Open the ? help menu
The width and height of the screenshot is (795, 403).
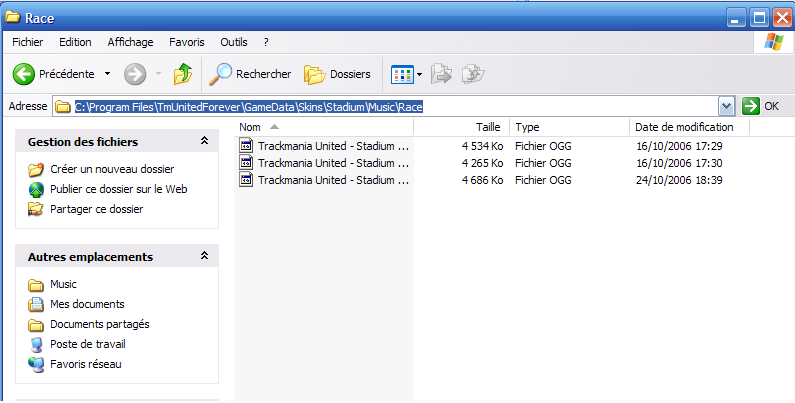click(266, 42)
